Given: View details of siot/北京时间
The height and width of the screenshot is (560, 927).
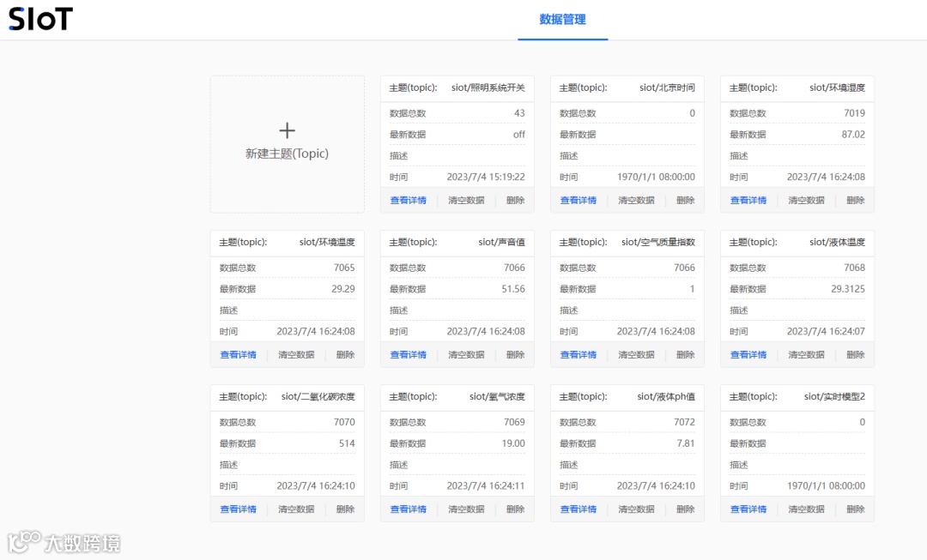Looking at the screenshot, I should 579,201.
